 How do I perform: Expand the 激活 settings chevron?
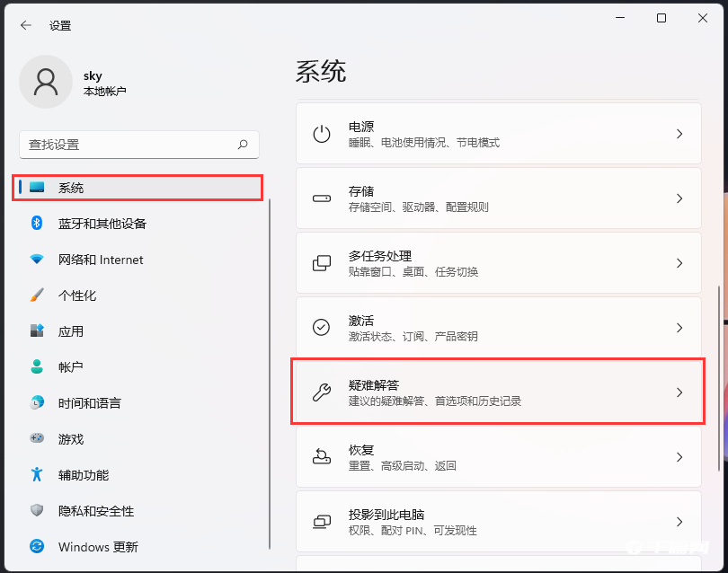point(680,327)
